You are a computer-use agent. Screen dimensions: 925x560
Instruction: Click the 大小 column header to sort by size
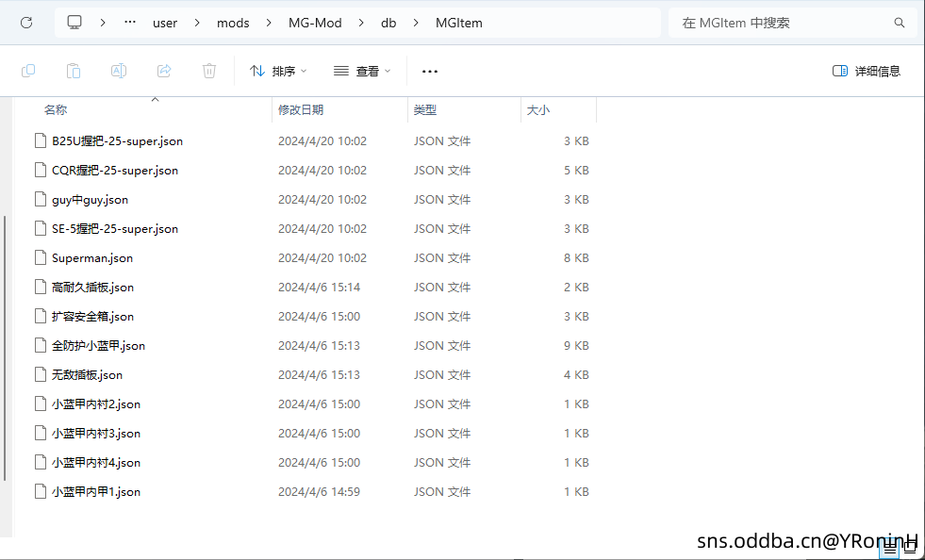[537, 109]
